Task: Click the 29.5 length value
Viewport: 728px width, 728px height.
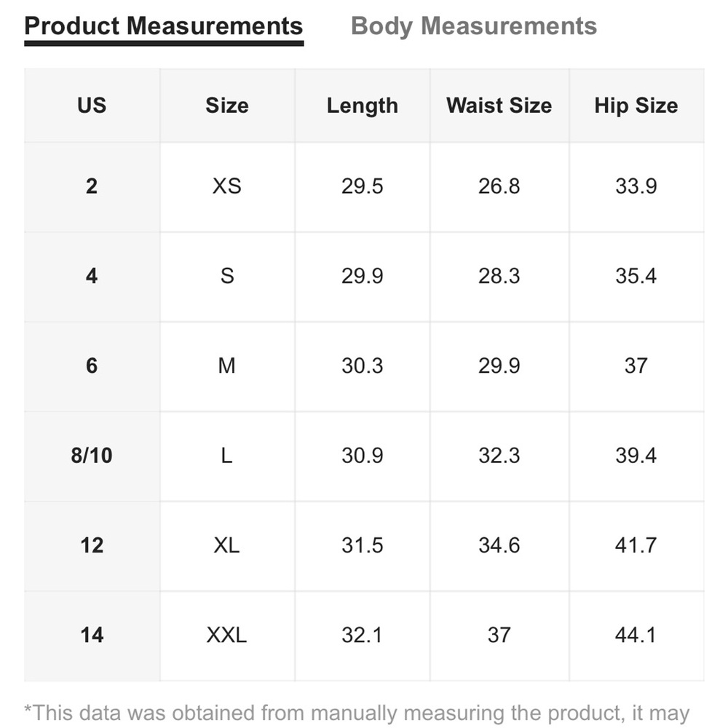Action: 362,186
